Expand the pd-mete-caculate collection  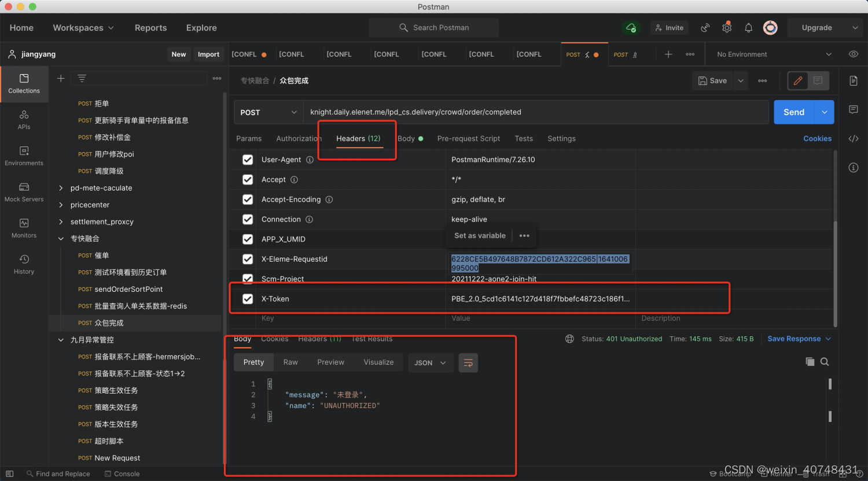tap(61, 188)
